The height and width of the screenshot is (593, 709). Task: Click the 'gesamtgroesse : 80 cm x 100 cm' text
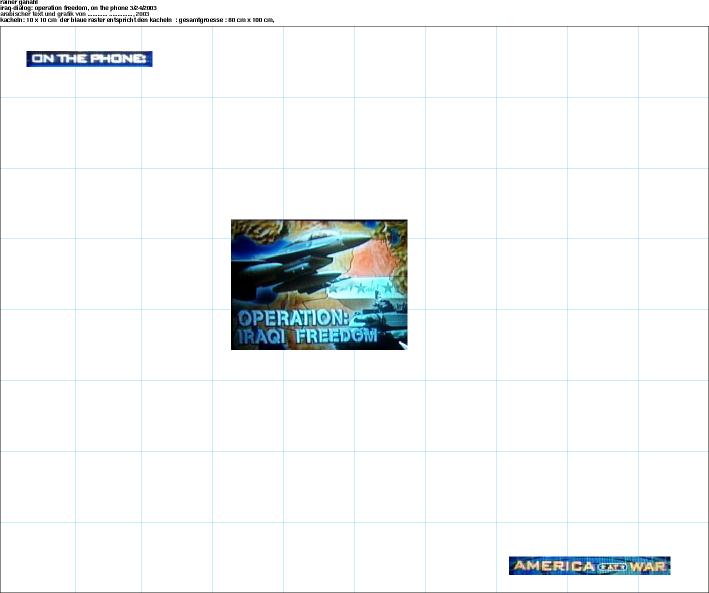(x=230, y=19)
